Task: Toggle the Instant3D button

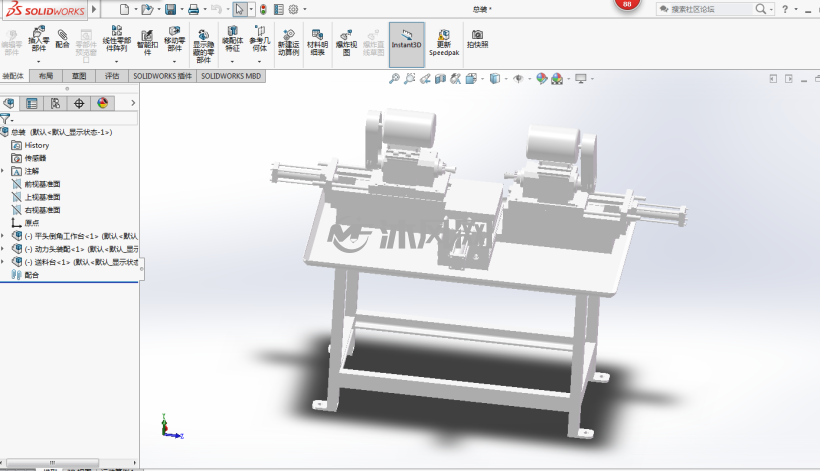Action: tap(406, 44)
